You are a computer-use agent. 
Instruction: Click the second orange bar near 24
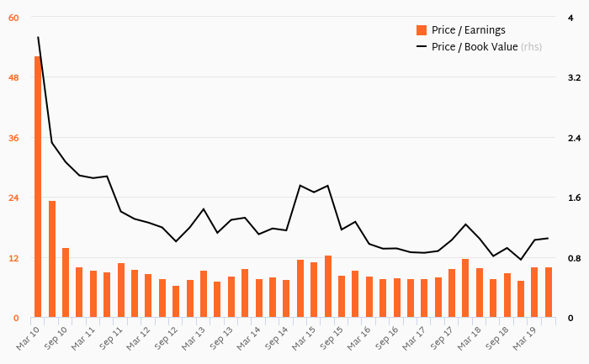pos(52,259)
